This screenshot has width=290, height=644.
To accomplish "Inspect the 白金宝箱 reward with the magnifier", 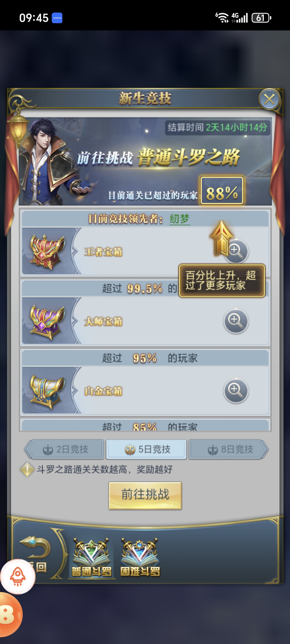I will [x=236, y=391].
